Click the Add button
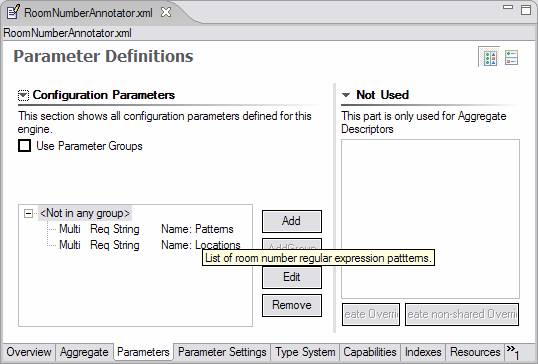Screen dimensions: 538x364 click(x=292, y=221)
